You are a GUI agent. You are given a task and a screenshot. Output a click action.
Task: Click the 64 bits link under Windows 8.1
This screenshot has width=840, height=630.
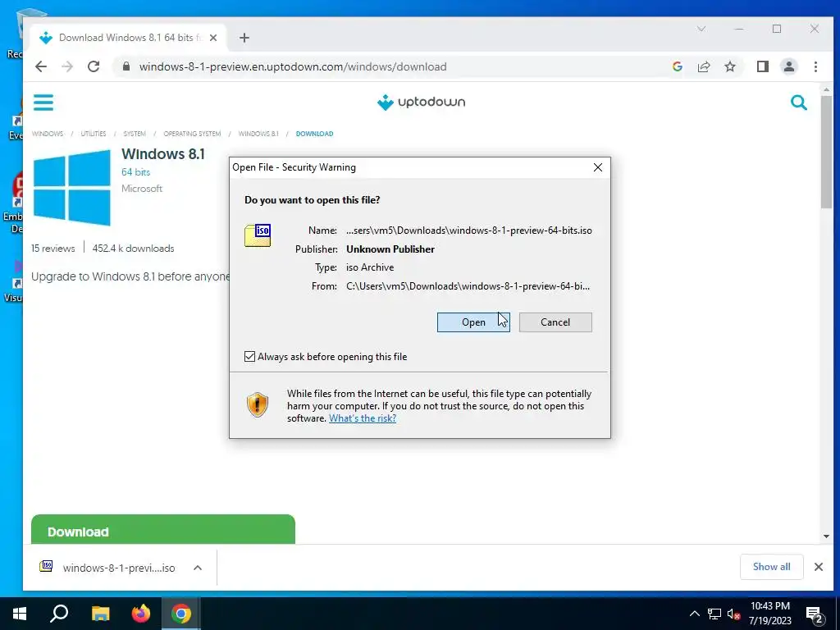point(135,172)
